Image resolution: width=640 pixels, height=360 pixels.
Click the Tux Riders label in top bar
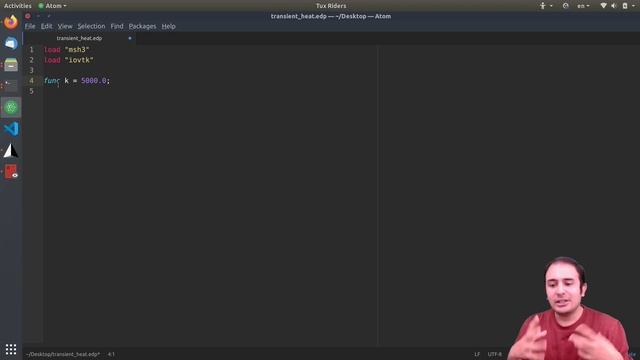pos(331,6)
